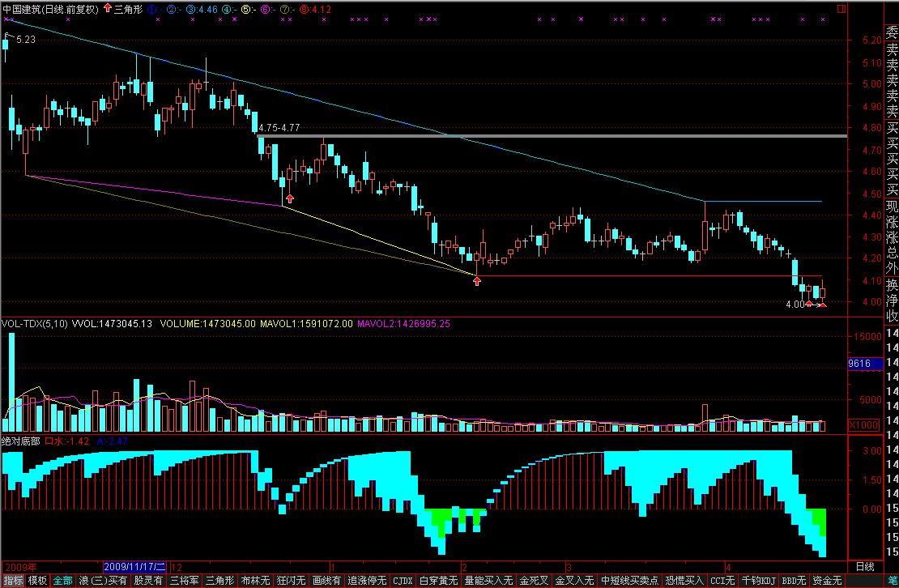Select the 布林无 indicator tab

(x=256, y=582)
